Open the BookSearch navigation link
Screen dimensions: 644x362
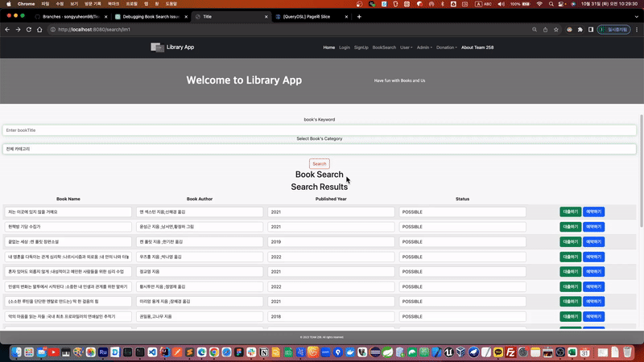[x=384, y=47]
